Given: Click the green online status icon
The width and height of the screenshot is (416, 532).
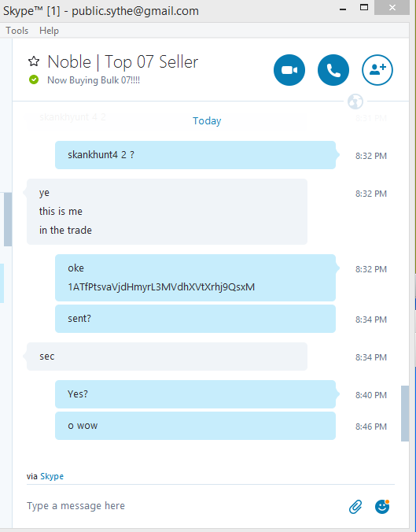Looking at the screenshot, I should 34,79.
